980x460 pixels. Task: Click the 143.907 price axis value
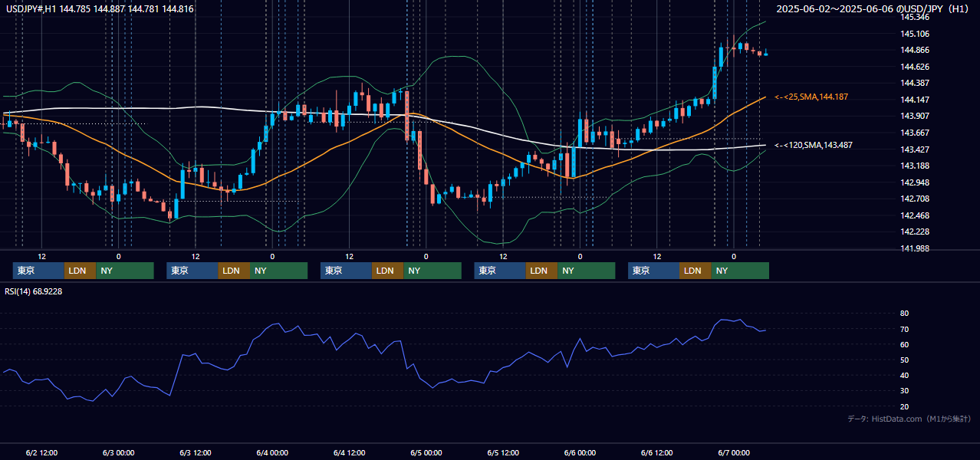pos(915,117)
